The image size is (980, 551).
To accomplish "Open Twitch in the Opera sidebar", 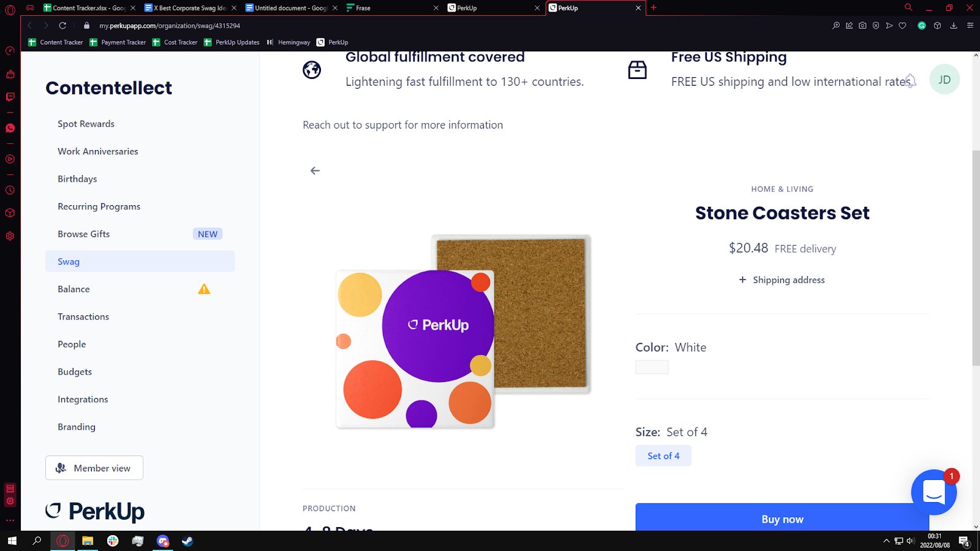I will (x=10, y=97).
